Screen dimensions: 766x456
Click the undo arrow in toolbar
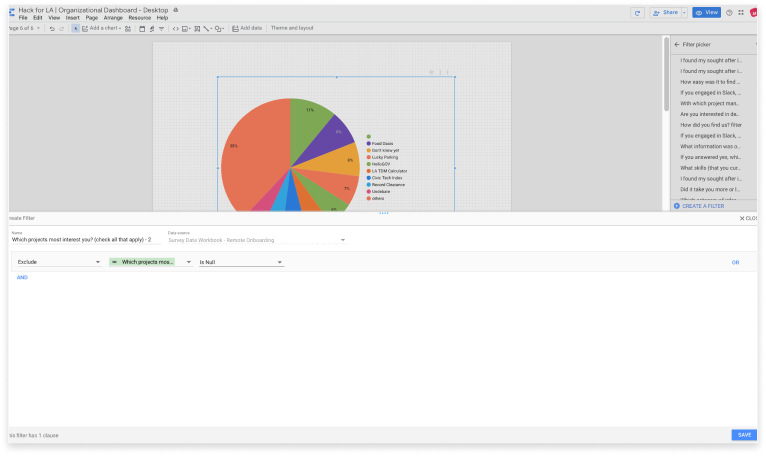[x=51, y=28]
